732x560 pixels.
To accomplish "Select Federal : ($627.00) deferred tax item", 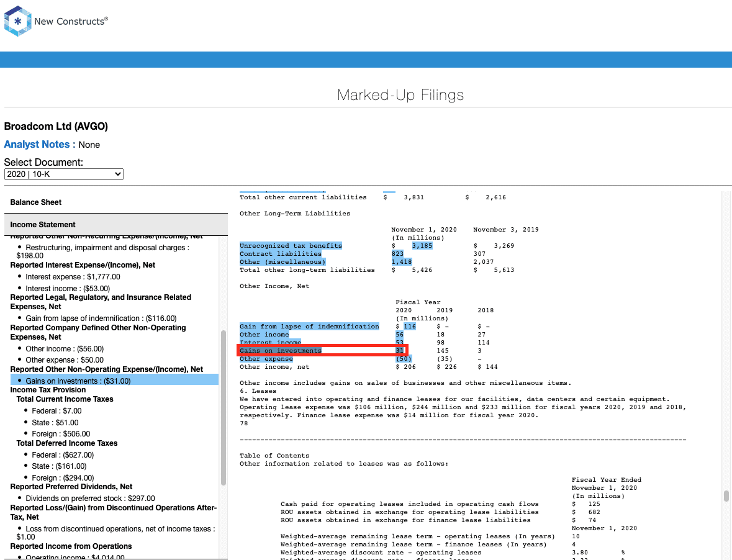I will click(x=63, y=454).
